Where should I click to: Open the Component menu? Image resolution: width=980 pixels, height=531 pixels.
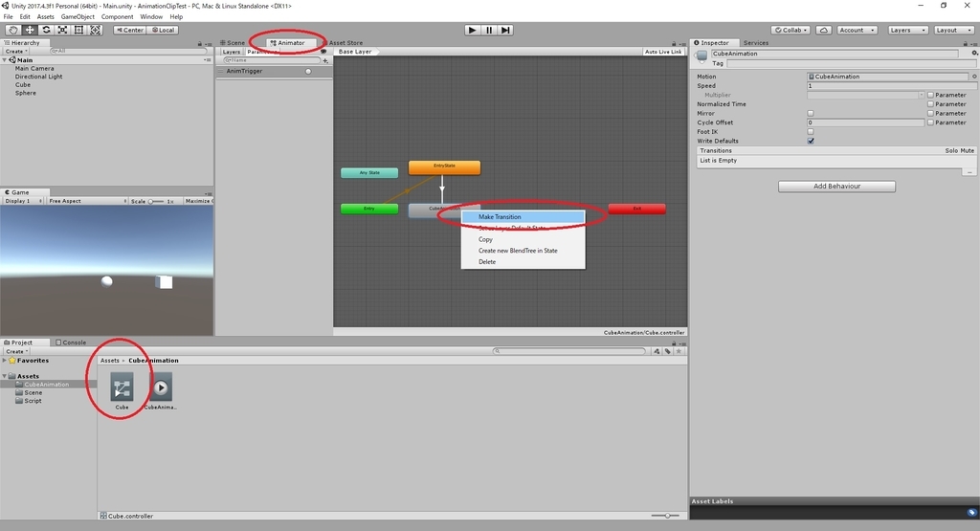(x=117, y=17)
